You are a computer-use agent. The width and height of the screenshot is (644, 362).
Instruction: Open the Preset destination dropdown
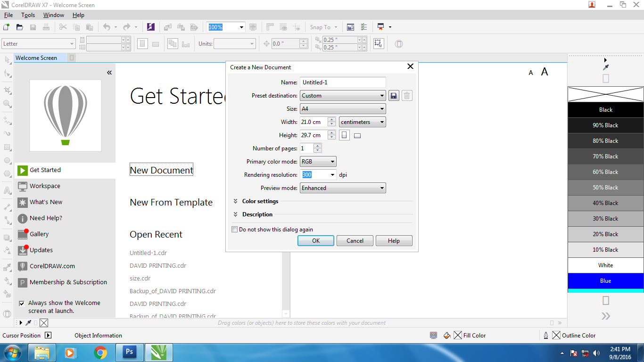343,96
